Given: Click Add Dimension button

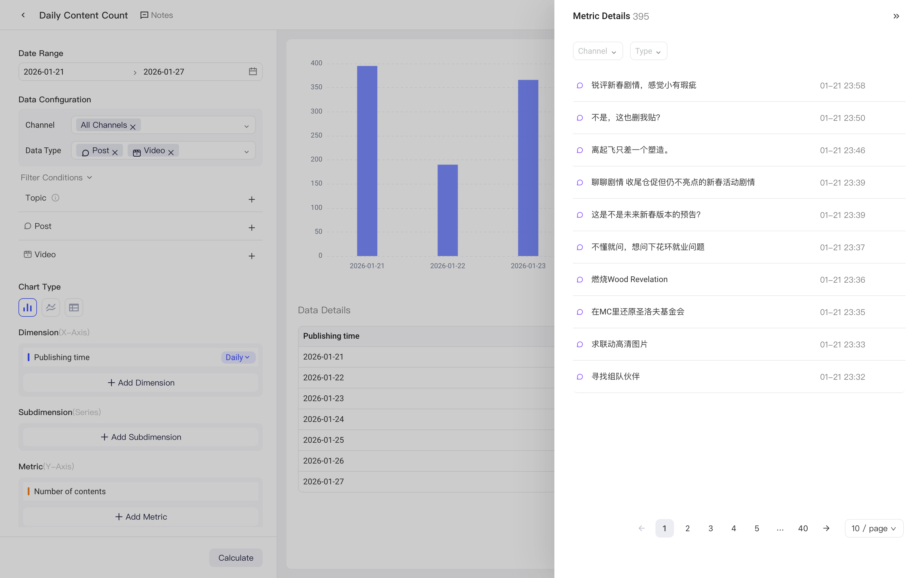Looking at the screenshot, I should pyautogui.click(x=141, y=383).
